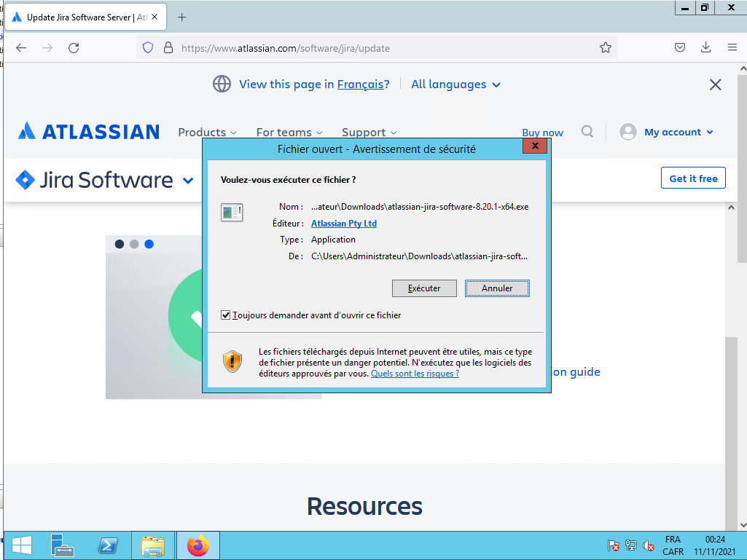The image size is (747, 560).
Task: Open Server Manager from taskbar
Action: pos(63,545)
